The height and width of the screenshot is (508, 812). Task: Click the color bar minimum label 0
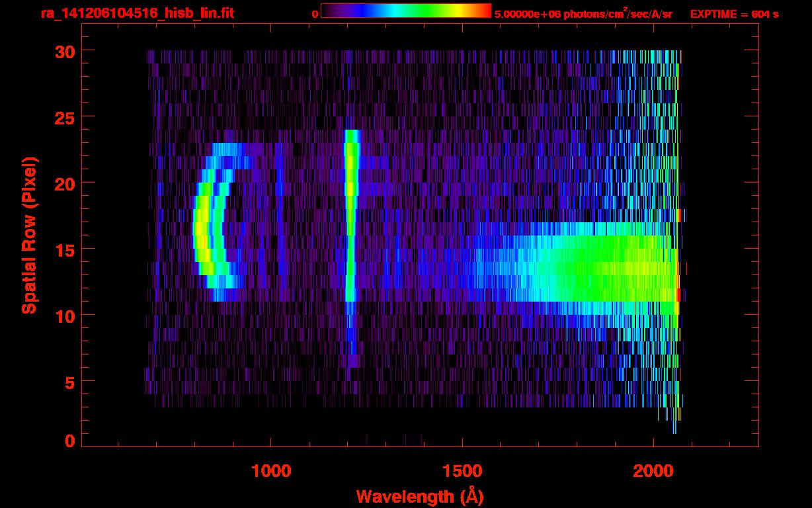pos(315,14)
